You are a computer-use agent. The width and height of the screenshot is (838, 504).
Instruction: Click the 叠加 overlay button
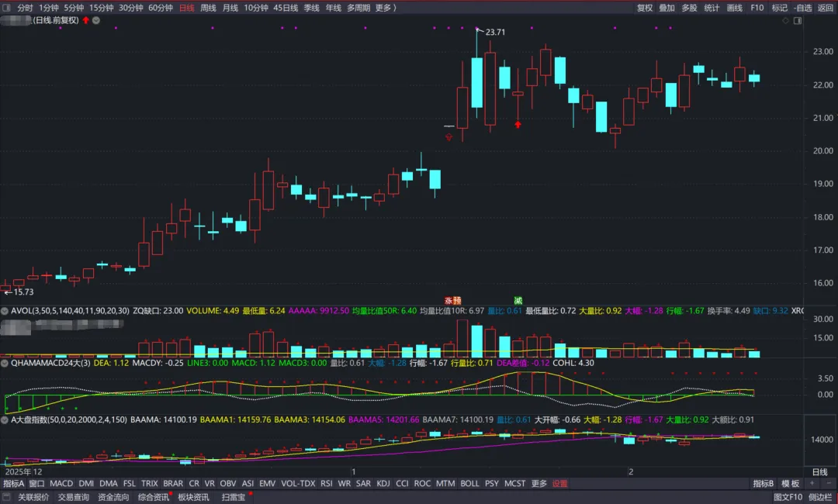click(x=667, y=8)
